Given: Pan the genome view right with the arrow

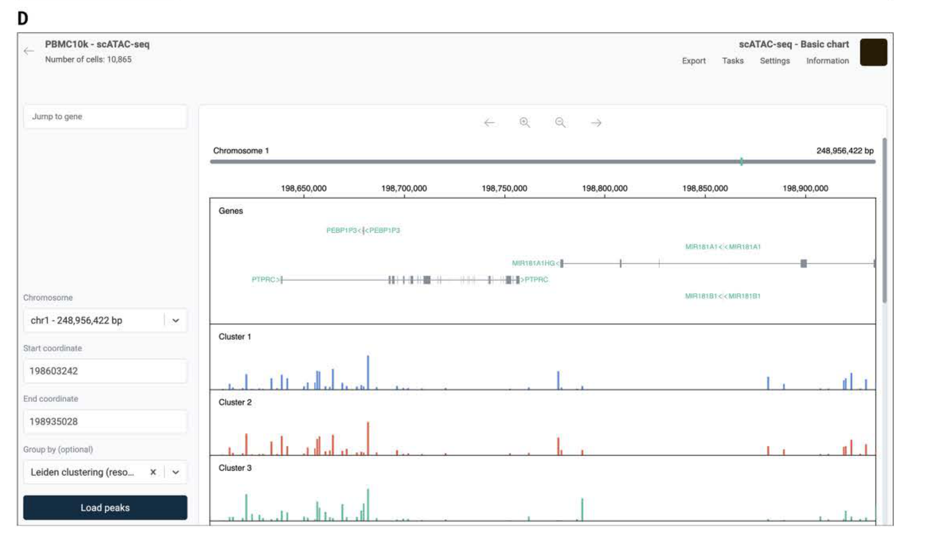Looking at the screenshot, I should click(596, 123).
